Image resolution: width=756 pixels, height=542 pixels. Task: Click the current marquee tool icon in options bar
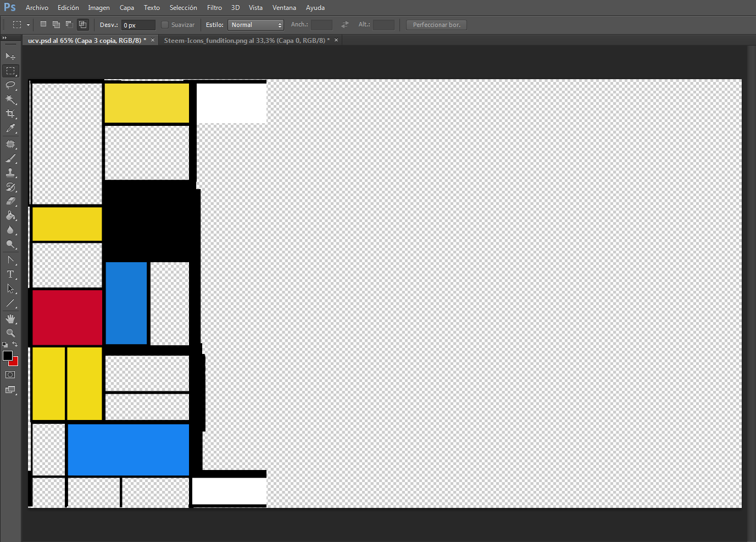click(17, 25)
